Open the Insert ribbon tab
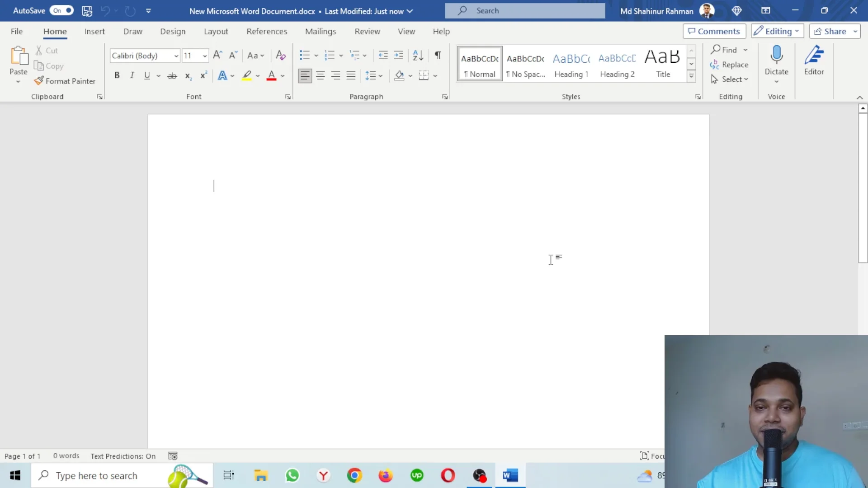Viewport: 868px width, 488px height. click(x=94, y=31)
